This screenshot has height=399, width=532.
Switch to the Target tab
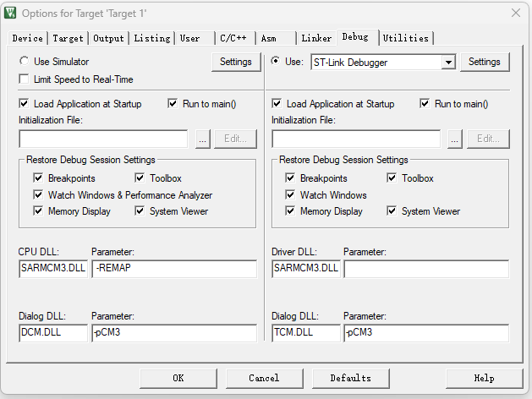[x=68, y=38]
